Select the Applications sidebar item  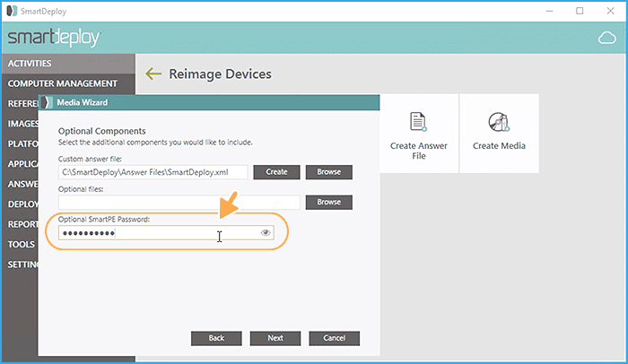[x=22, y=164]
